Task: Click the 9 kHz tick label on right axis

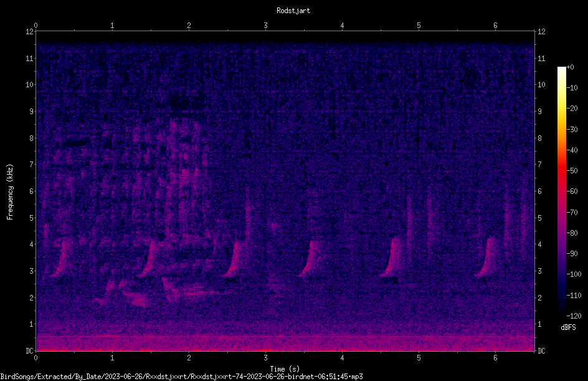Action: [539, 112]
